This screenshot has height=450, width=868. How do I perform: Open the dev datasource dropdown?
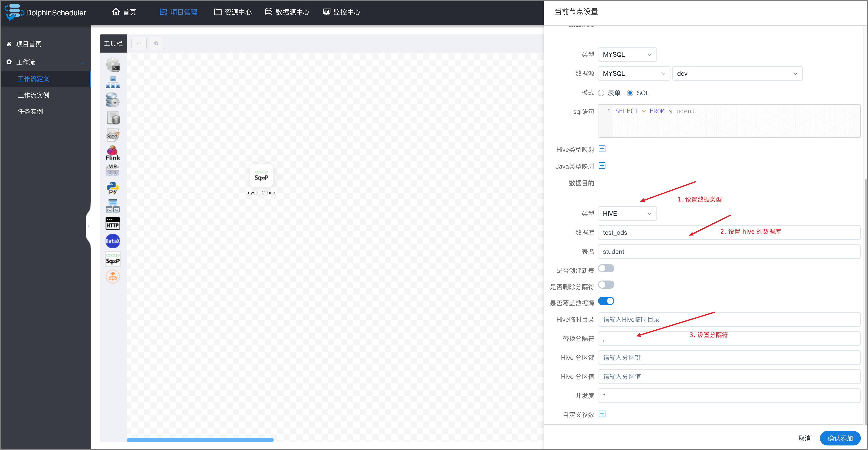tap(737, 73)
